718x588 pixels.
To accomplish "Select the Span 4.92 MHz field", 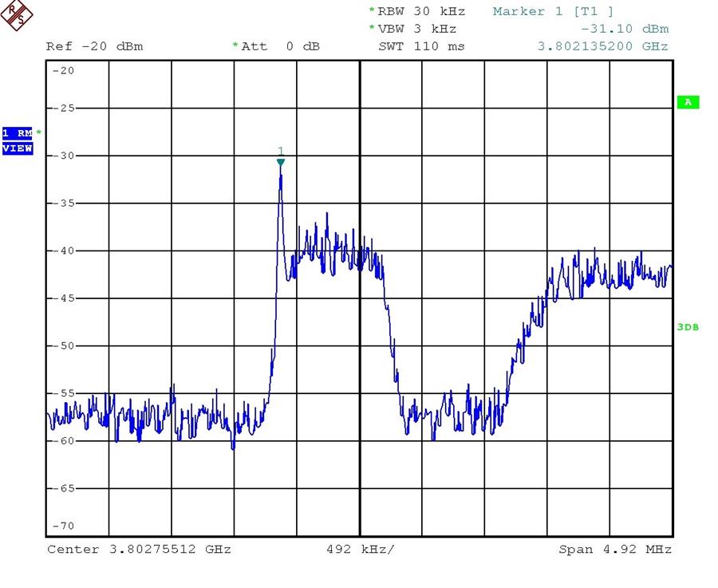I will [615, 550].
